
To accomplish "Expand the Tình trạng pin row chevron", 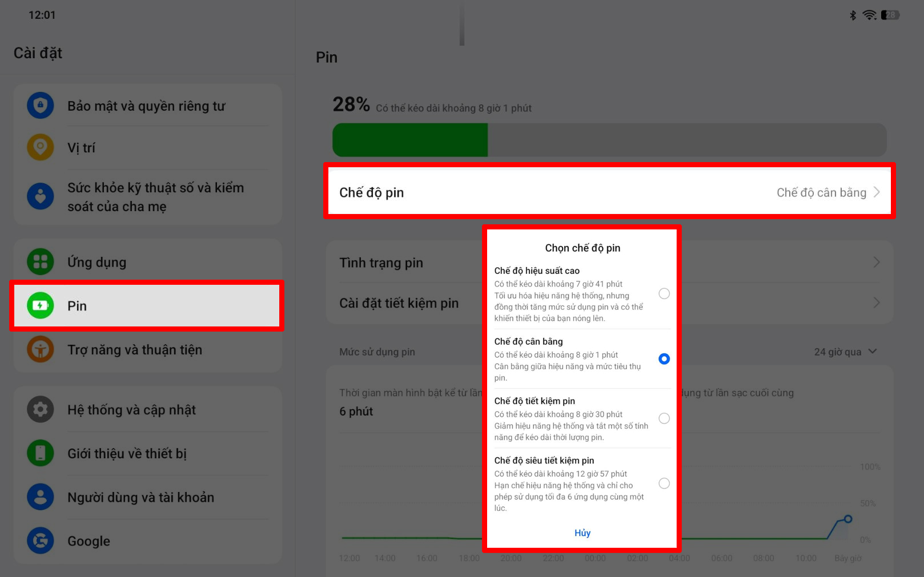I will click(x=877, y=262).
